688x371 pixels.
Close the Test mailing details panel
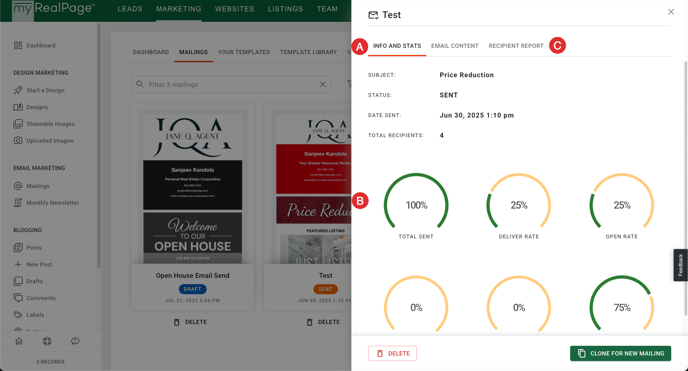tap(671, 12)
